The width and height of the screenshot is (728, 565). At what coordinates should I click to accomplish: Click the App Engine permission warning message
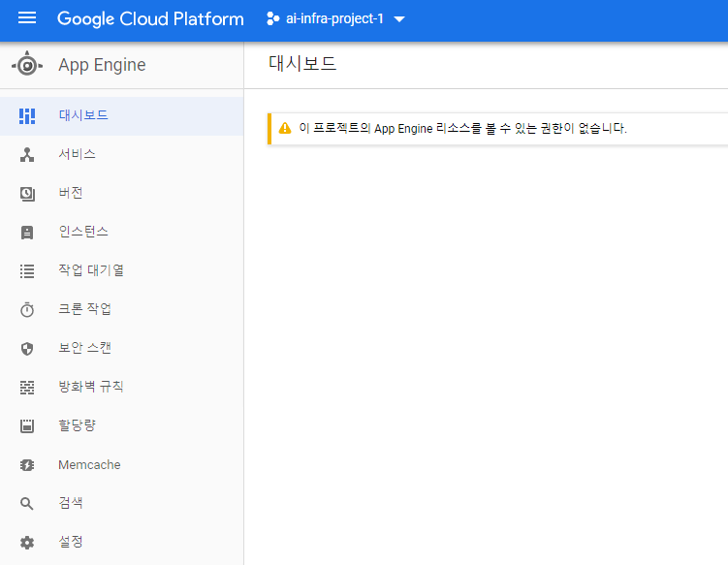click(x=463, y=129)
